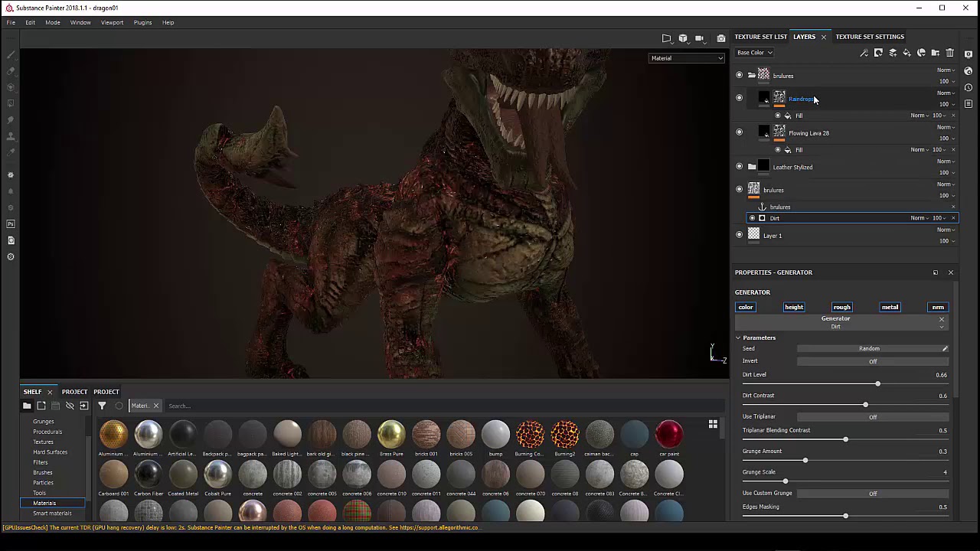
Task: Toggle visibility of Flowing Lava 28 layer
Action: click(x=739, y=132)
